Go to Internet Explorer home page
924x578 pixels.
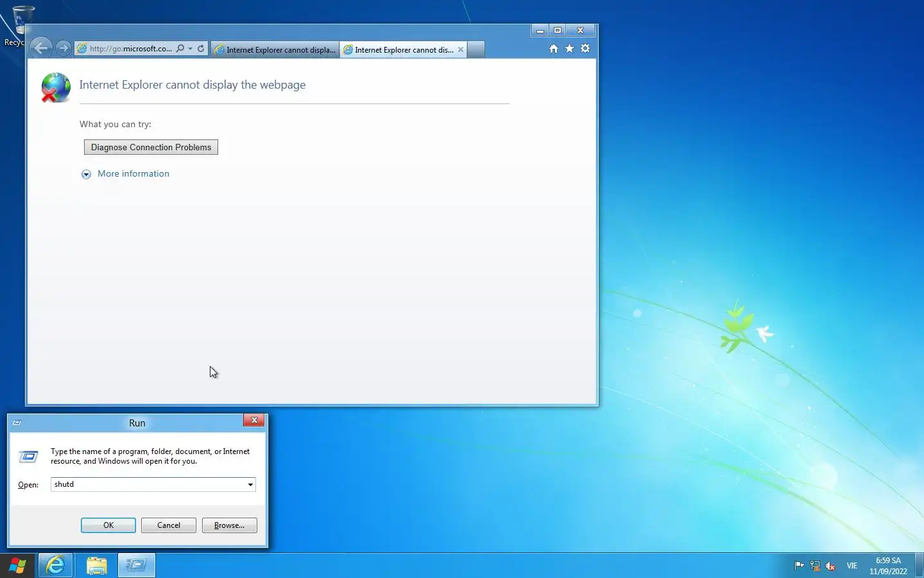(554, 49)
